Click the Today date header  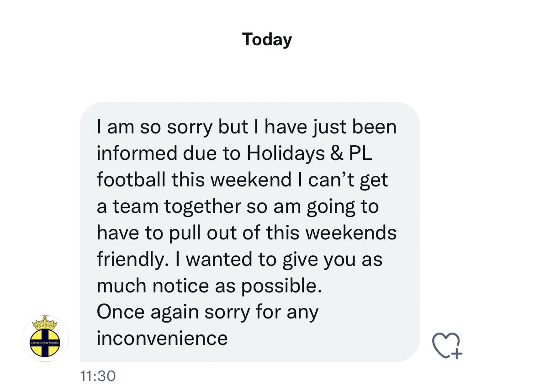[267, 40]
